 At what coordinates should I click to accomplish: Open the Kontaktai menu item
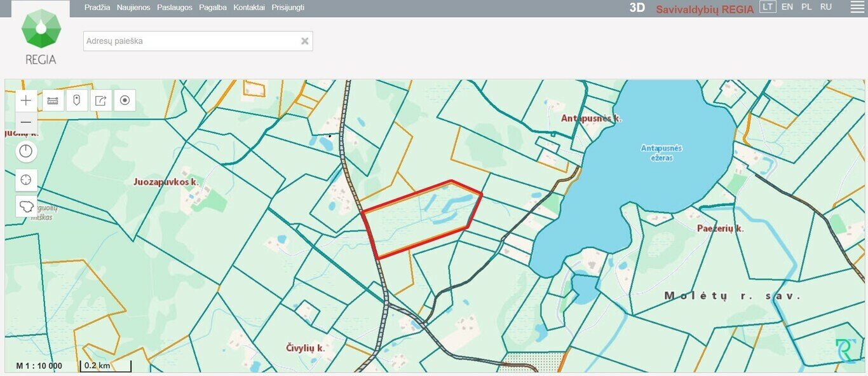(249, 8)
